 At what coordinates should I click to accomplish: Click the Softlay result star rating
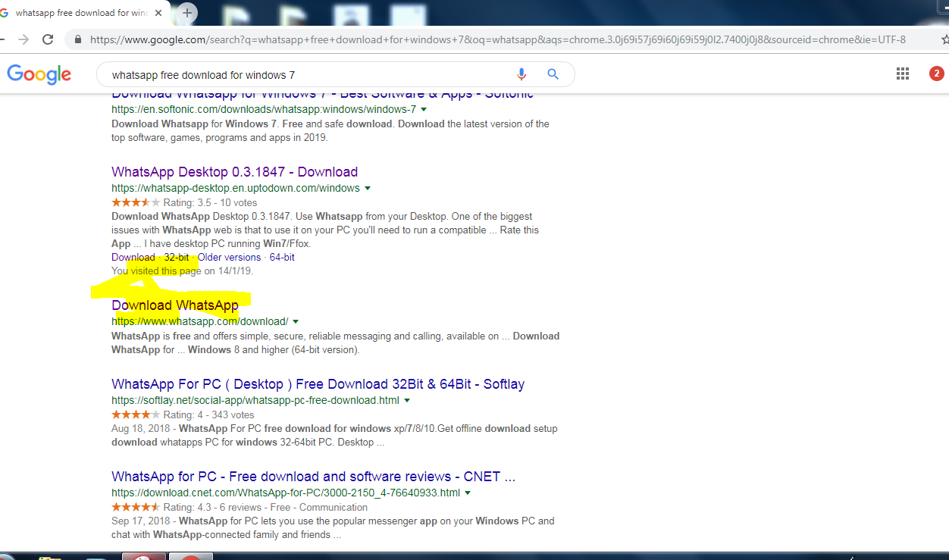pos(136,415)
